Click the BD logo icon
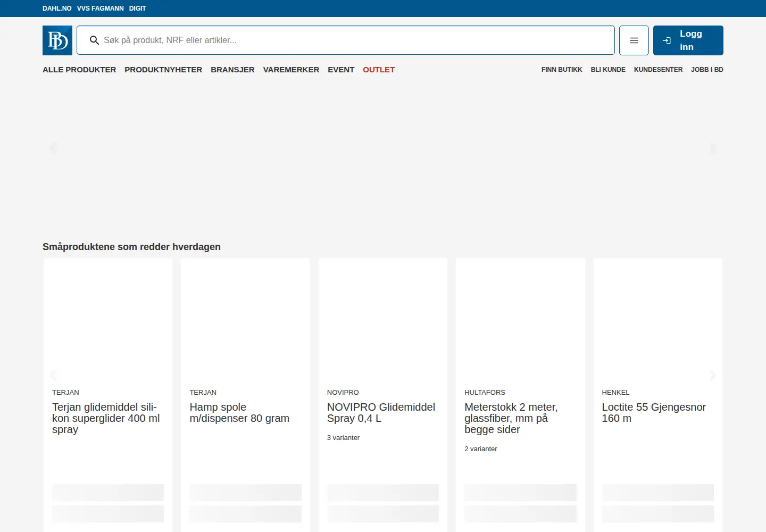 pyautogui.click(x=57, y=40)
